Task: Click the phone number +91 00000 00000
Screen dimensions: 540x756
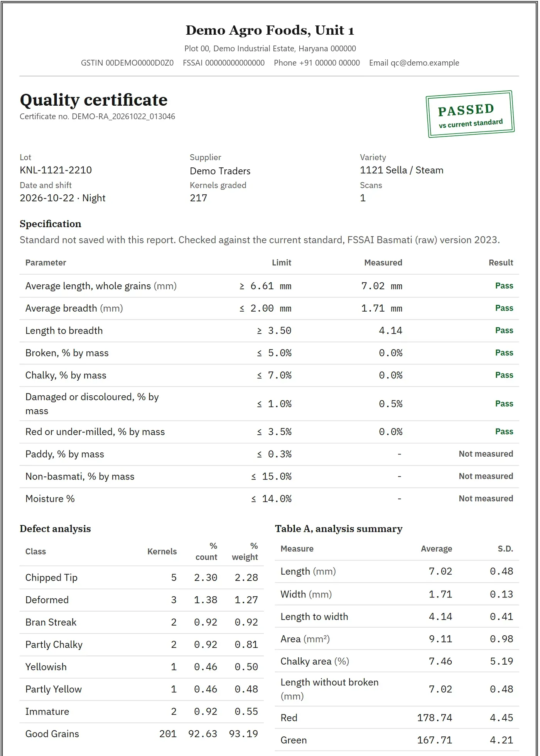Action: coord(329,63)
